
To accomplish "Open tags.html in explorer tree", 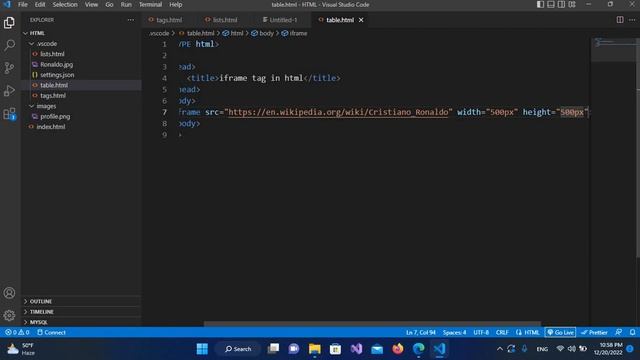I will [x=53, y=96].
